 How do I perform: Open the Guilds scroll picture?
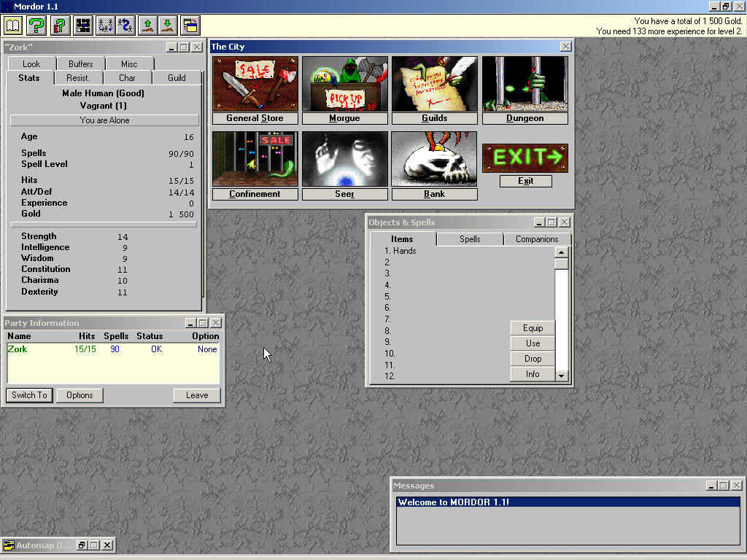435,84
